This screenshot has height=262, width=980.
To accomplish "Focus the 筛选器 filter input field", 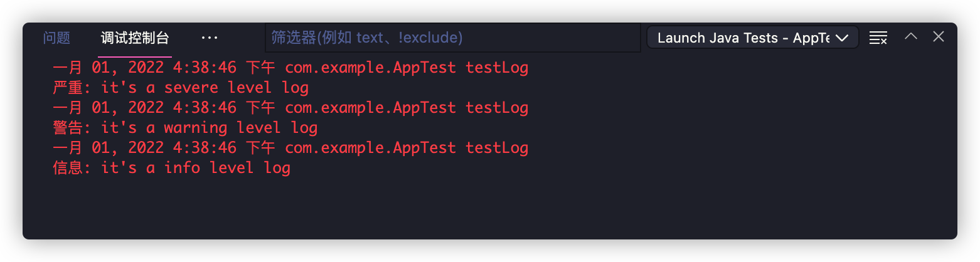I will [452, 38].
